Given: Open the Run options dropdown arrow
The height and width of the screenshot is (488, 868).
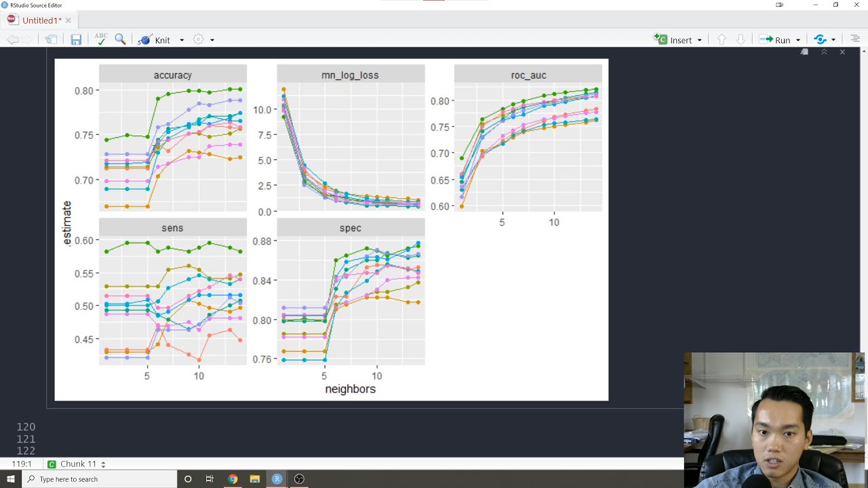Looking at the screenshot, I should [797, 40].
